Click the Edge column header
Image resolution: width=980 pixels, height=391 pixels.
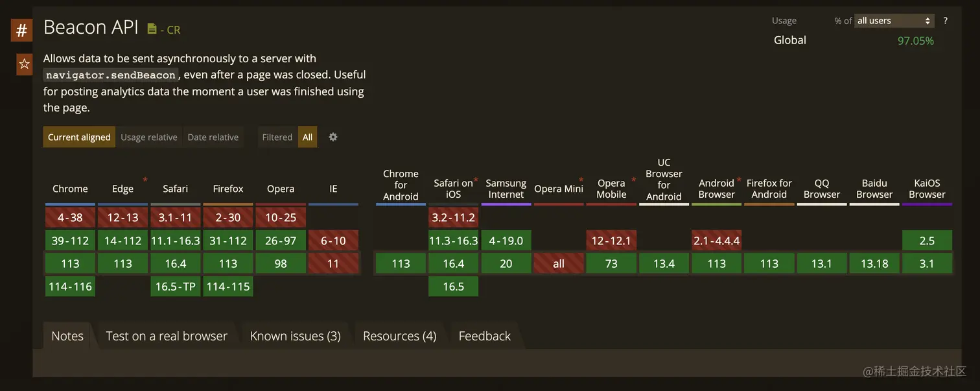click(122, 189)
